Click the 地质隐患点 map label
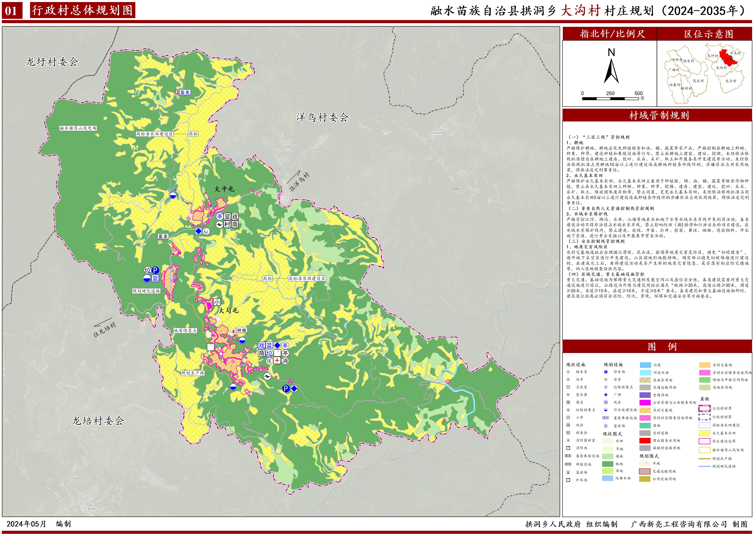 [x=185, y=331]
